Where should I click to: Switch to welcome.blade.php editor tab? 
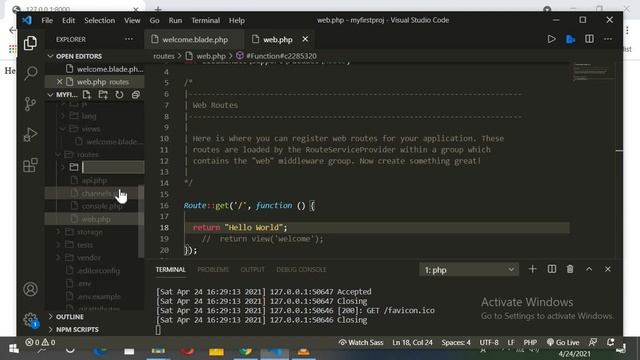tap(195, 40)
